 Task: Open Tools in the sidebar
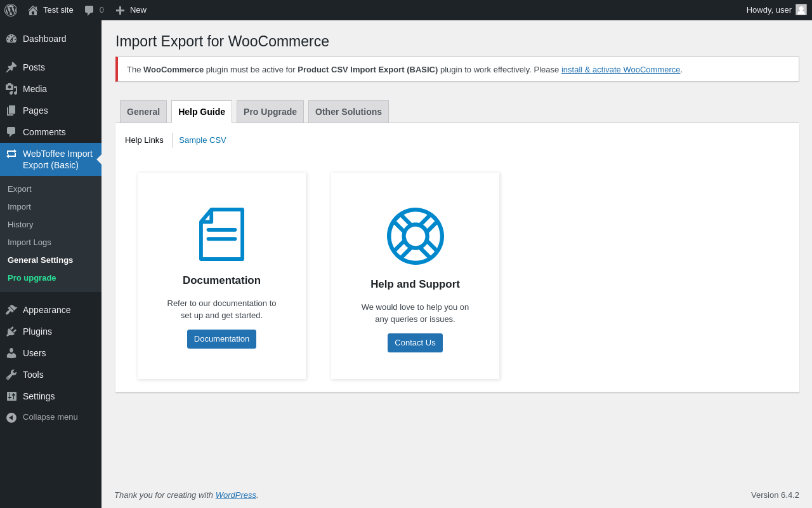coord(51,375)
